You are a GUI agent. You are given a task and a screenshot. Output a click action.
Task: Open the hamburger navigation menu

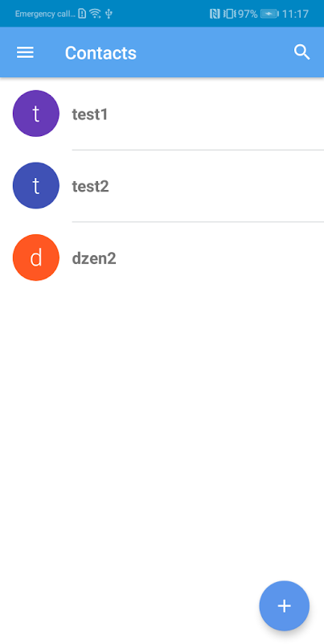[25, 52]
